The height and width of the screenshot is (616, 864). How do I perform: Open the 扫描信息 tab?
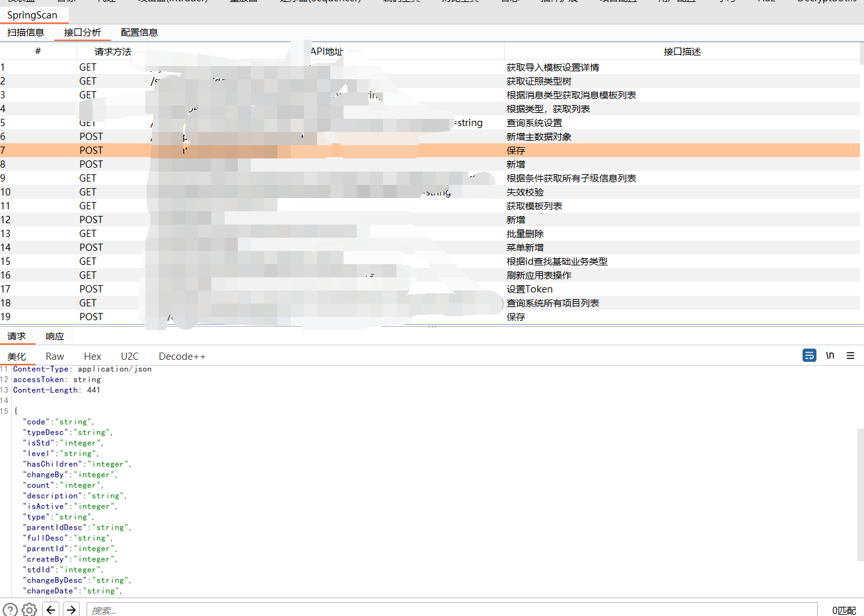[x=26, y=32]
